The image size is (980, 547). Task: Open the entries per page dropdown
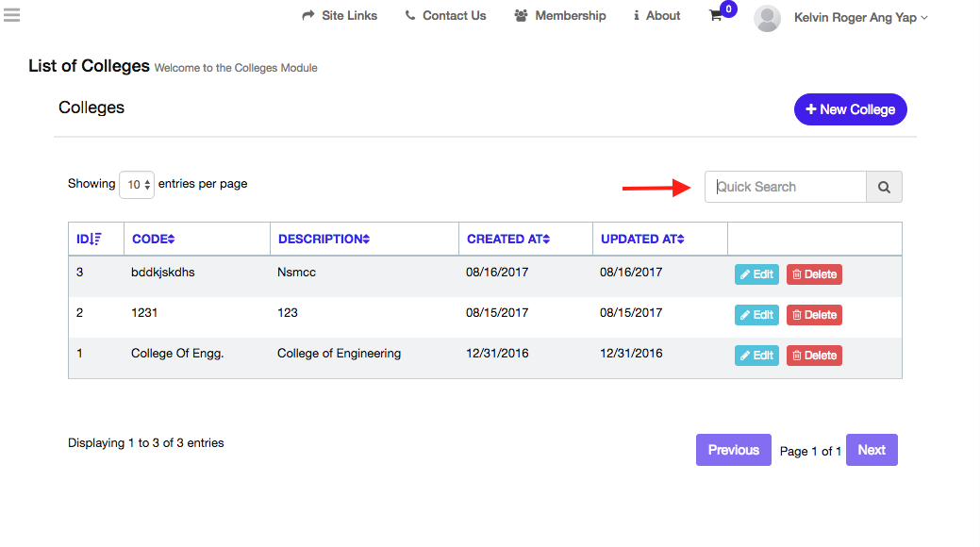click(137, 185)
